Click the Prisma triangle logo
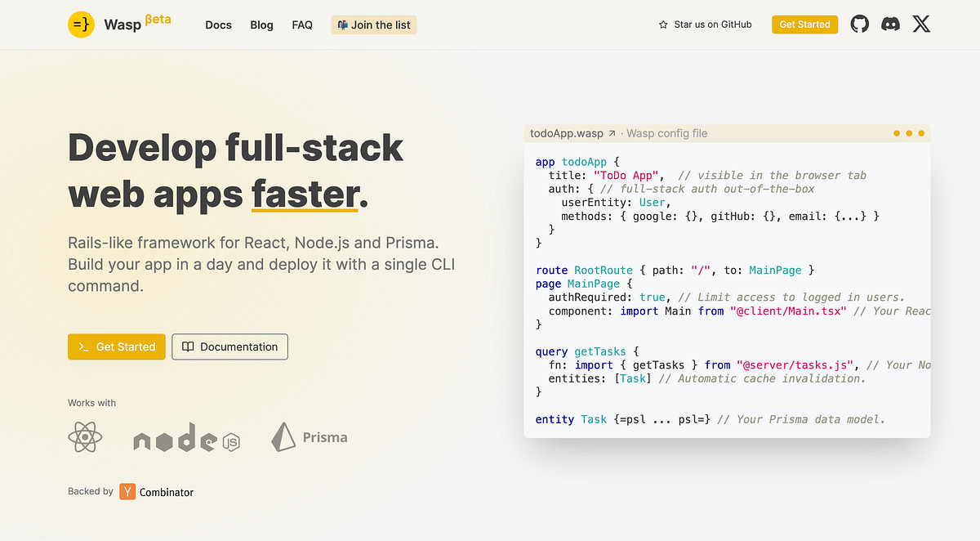The image size is (980, 541). coord(283,436)
